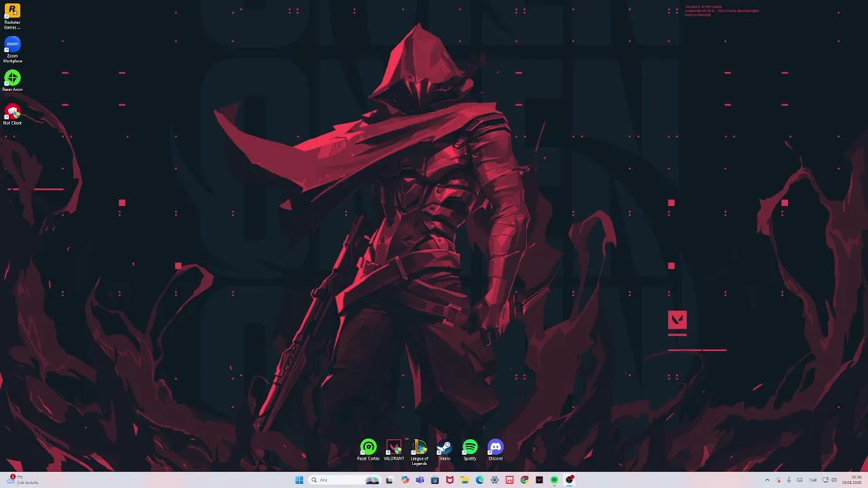The height and width of the screenshot is (488, 868).
Task: Open the Steam desktop shortcut
Action: (x=444, y=450)
